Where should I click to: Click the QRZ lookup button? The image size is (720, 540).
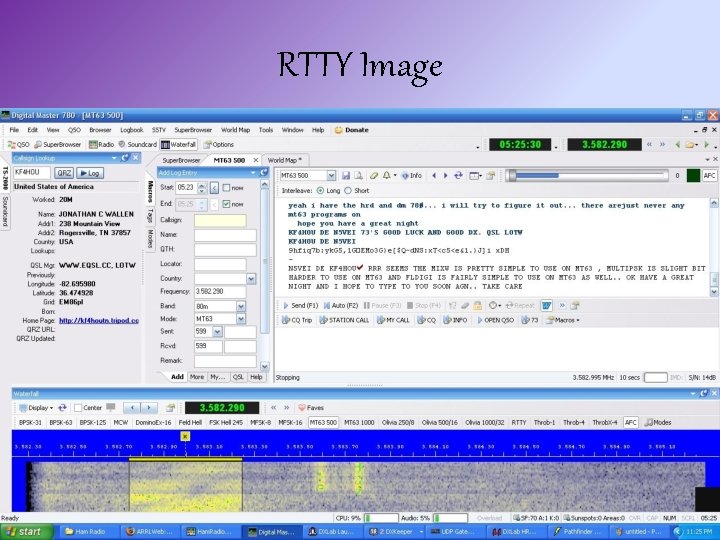(64, 173)
